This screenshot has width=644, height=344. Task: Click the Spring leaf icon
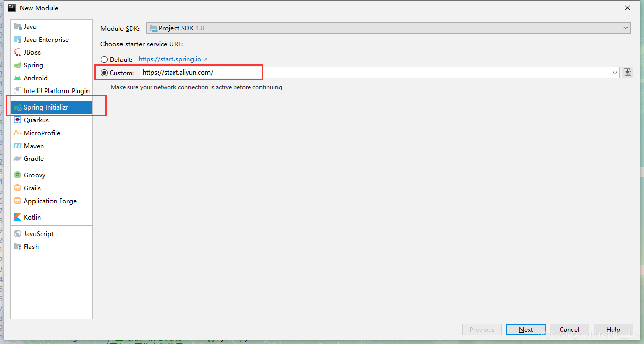pos(18,65)
